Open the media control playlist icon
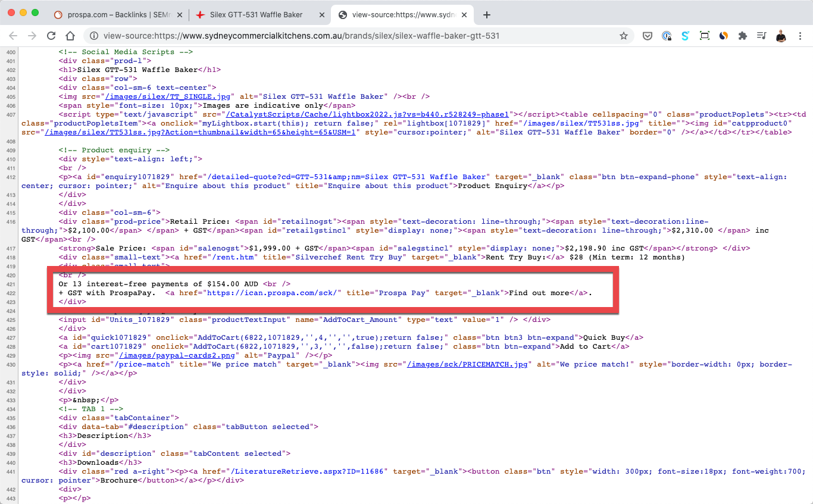813x504 pixels. [761, 36]
